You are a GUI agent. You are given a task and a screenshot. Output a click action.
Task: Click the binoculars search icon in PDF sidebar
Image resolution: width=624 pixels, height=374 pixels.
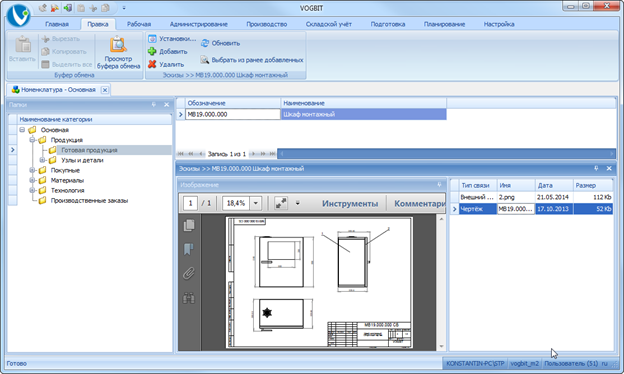pyautogui.click(x=189, y=298)
